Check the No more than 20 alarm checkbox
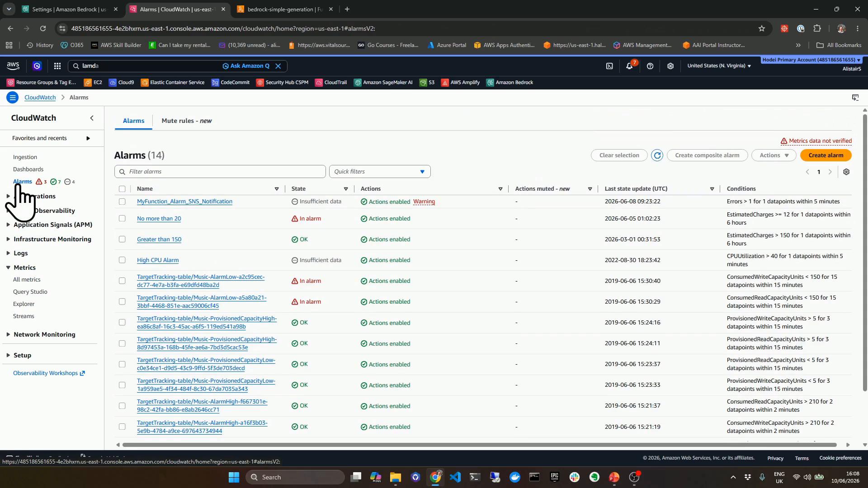Viewport: 868px width, 488px height. 122,219
